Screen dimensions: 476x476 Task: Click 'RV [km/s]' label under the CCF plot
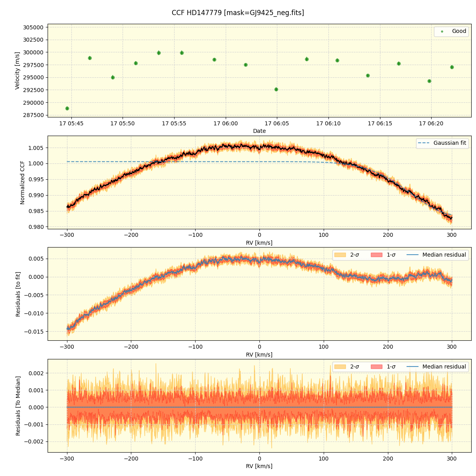click(x=259, y=243)
